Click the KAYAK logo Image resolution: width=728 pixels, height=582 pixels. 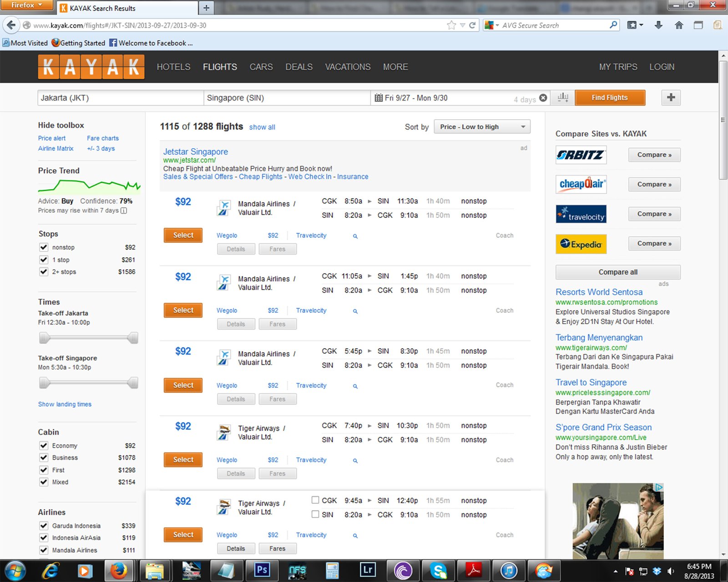point(91,67)
